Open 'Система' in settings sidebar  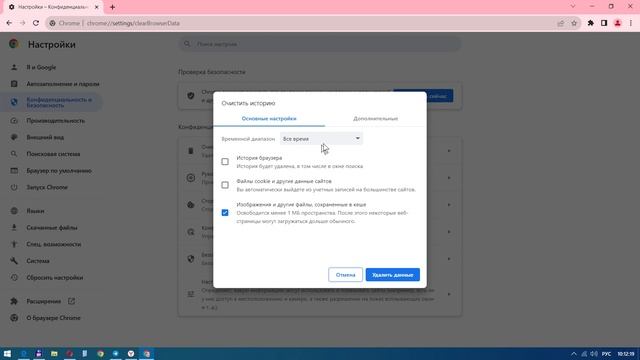tap(38, 261)
